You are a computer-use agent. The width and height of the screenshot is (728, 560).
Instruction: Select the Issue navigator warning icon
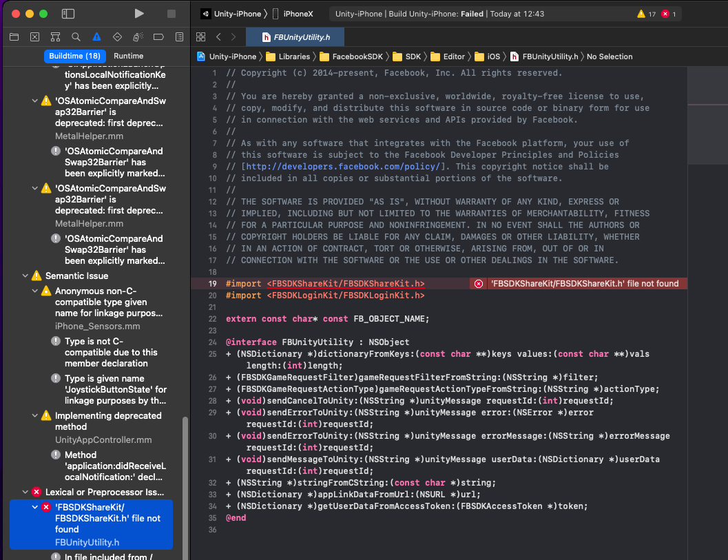pos(96,37)
